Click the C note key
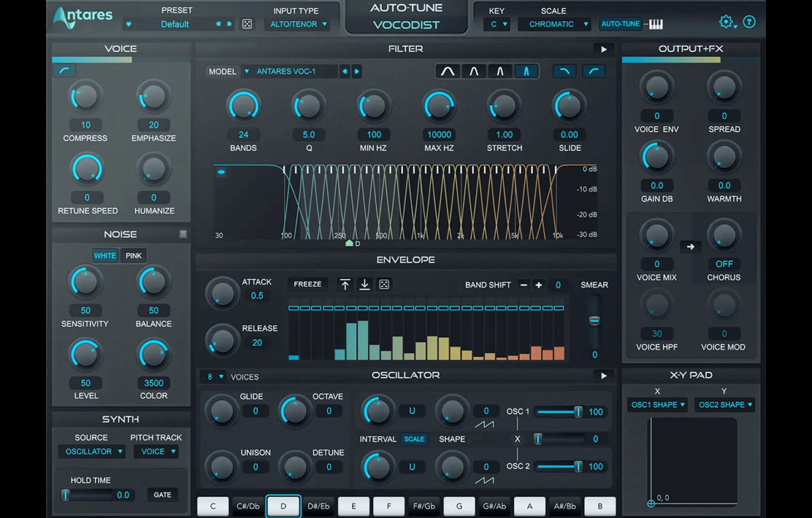This screenshot has width=812, height=518. [x=213, y=506]
